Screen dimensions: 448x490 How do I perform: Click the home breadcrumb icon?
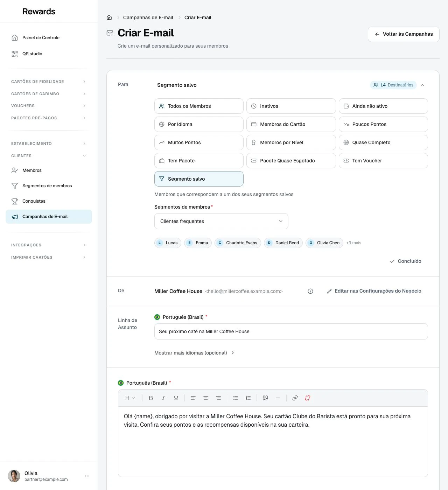pyautogui.click(x=109, y=17)
